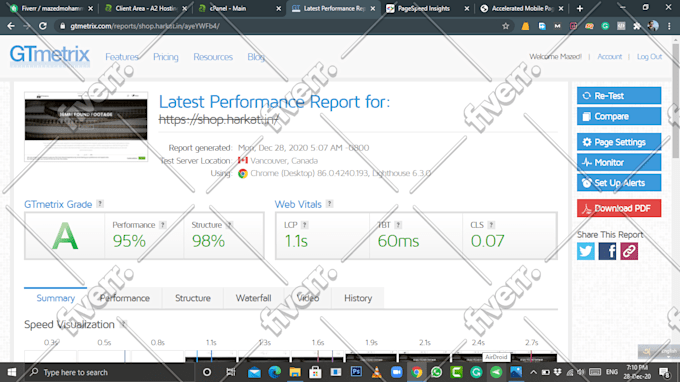Open VLC from the taskbar
The image size is (680, 382).
click(x=376, y=372)
